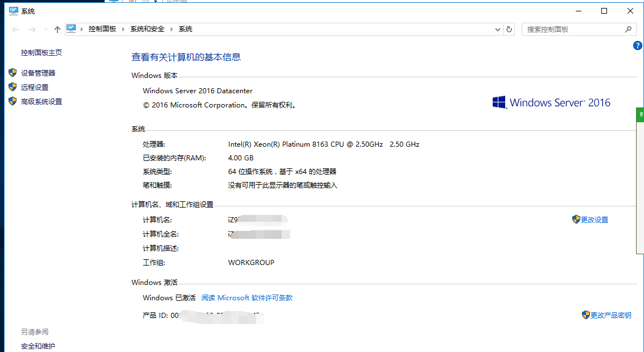
Task: Open 设备管理器 from sidebar
Action: pyautogui.click(x=38, y=73)
